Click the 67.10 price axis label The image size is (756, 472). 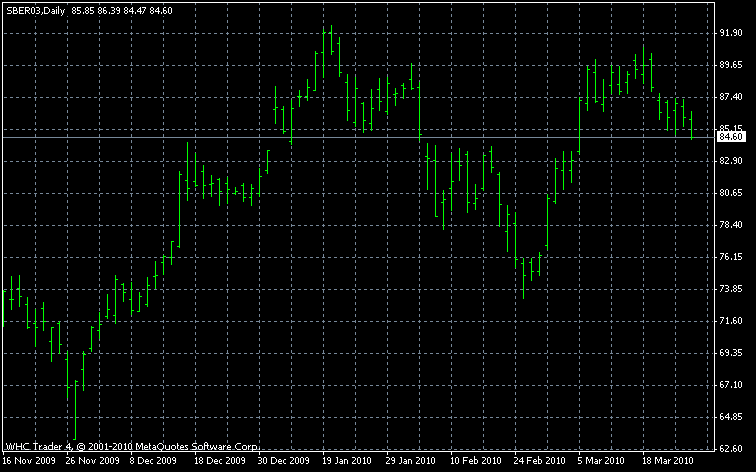(731, 385)
